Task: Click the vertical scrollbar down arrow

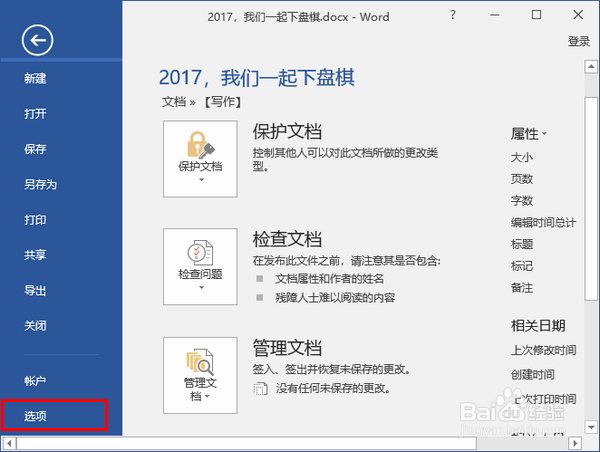Action: 591,426
